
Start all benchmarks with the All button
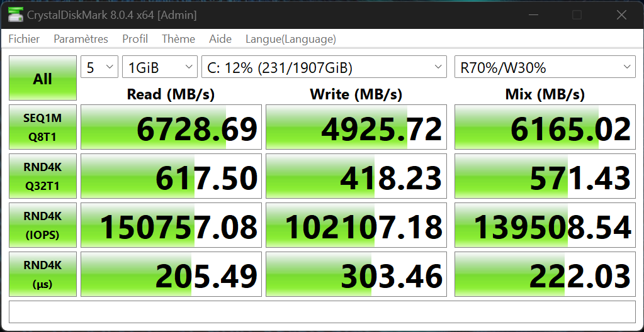[43, 79]
